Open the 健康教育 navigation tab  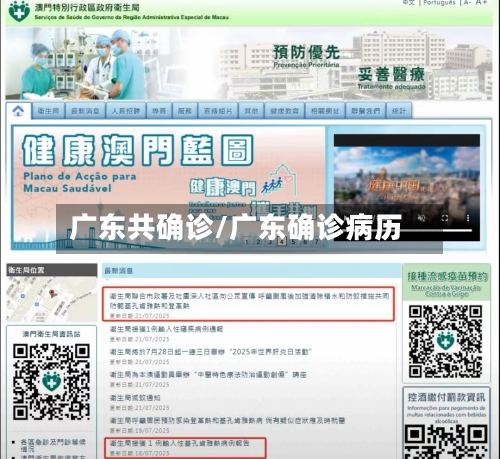(x=285, y=111)
